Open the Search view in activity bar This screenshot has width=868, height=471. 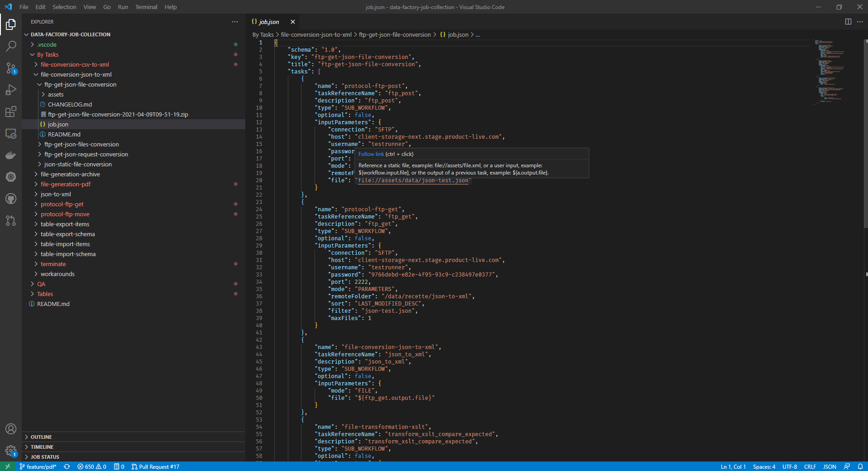click(11, 46)
